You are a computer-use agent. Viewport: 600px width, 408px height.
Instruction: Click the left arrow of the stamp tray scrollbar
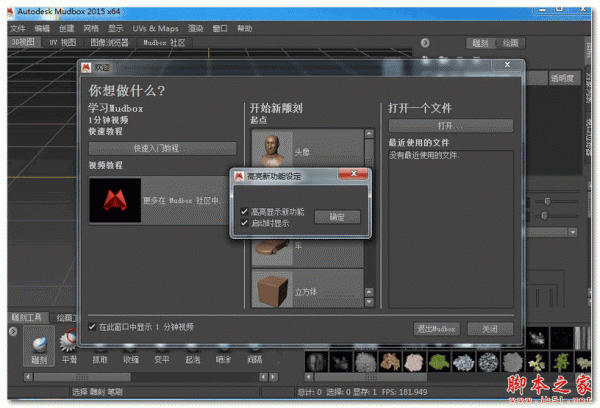pyautogui.click(x=309, y=377)
